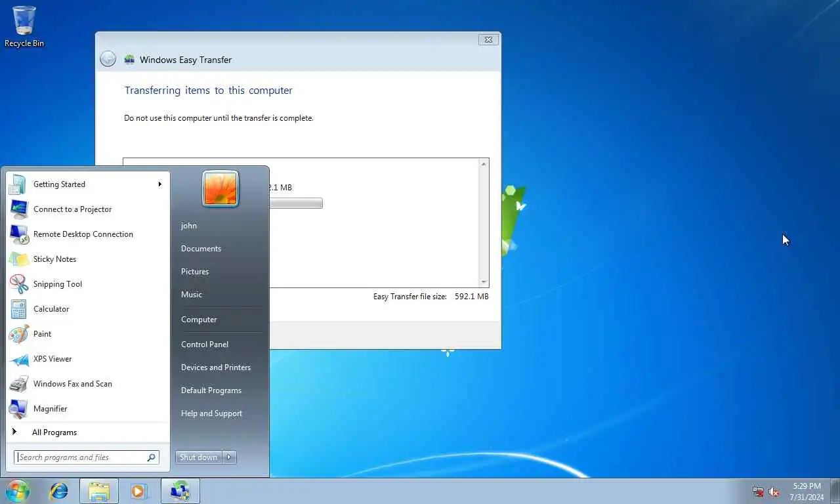840x504 pixels.
Task: Click the Paint palette icon
Action: click(18, 334)
